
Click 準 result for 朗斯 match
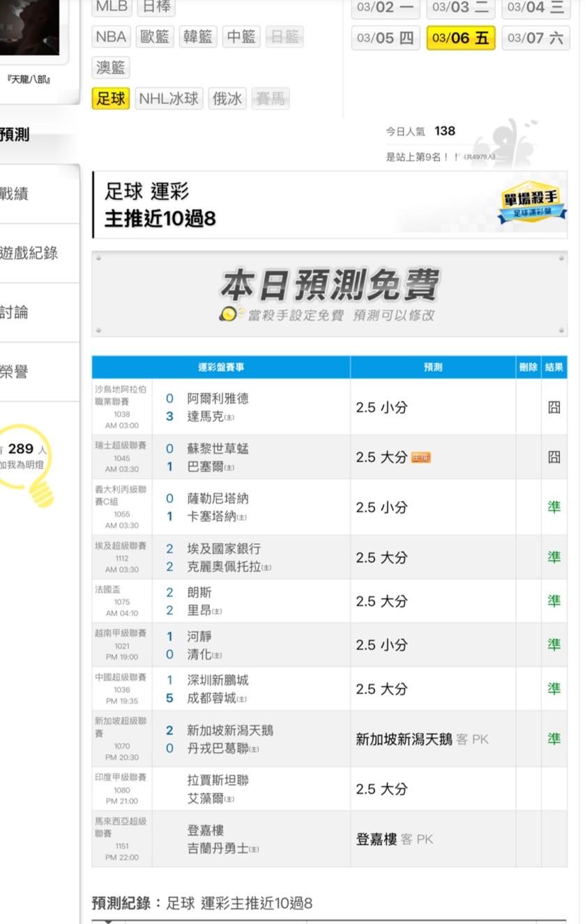(x=554, y=601)
